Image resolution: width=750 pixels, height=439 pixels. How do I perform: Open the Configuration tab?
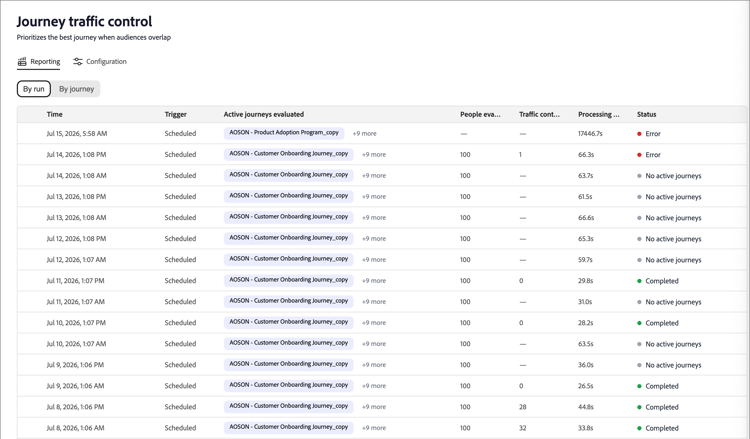pos(99,62)
